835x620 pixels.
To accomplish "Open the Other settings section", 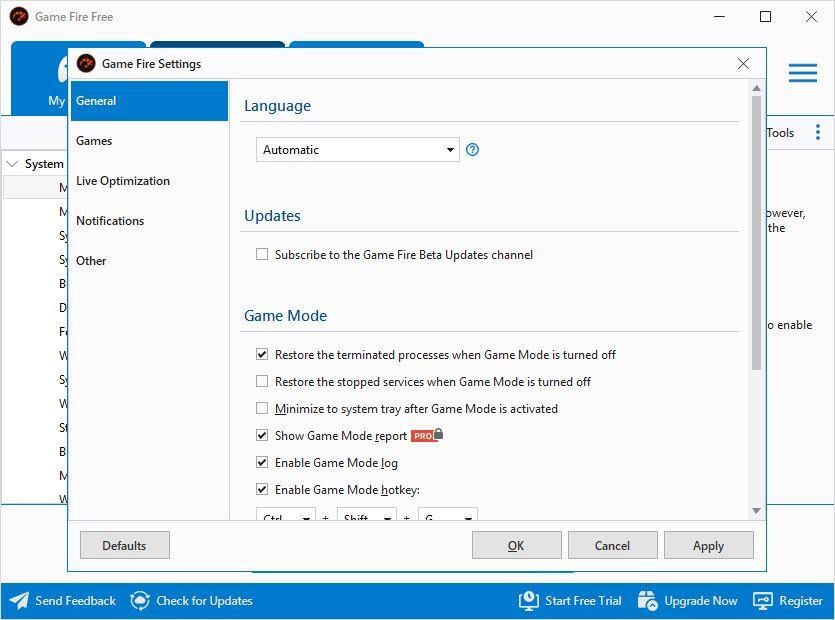I will tap(150, 260).
